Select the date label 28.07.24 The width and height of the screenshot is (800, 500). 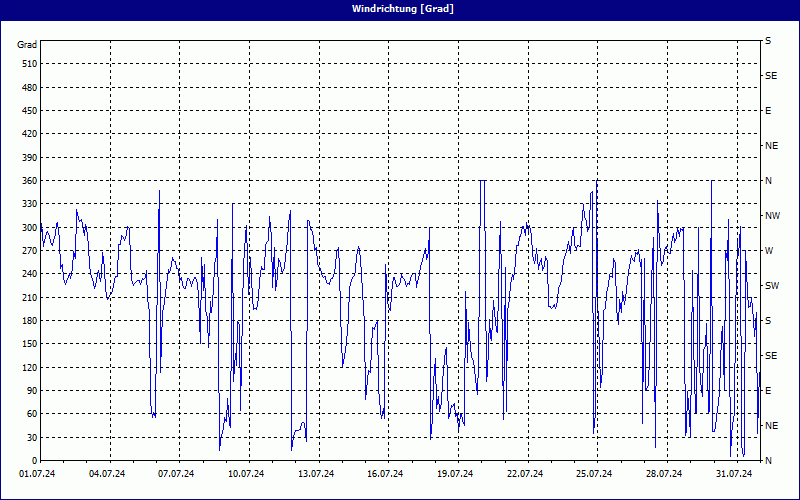(x=664, y=474)
